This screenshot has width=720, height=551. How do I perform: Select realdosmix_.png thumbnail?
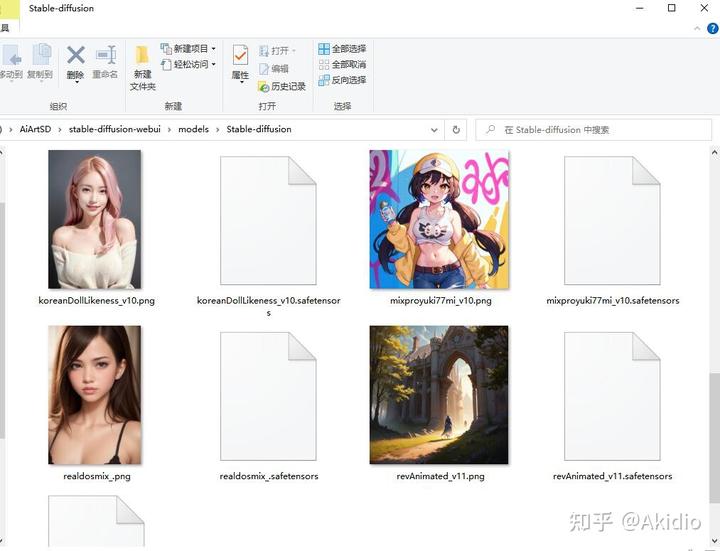pyautogui.click(x=95, y=395)
